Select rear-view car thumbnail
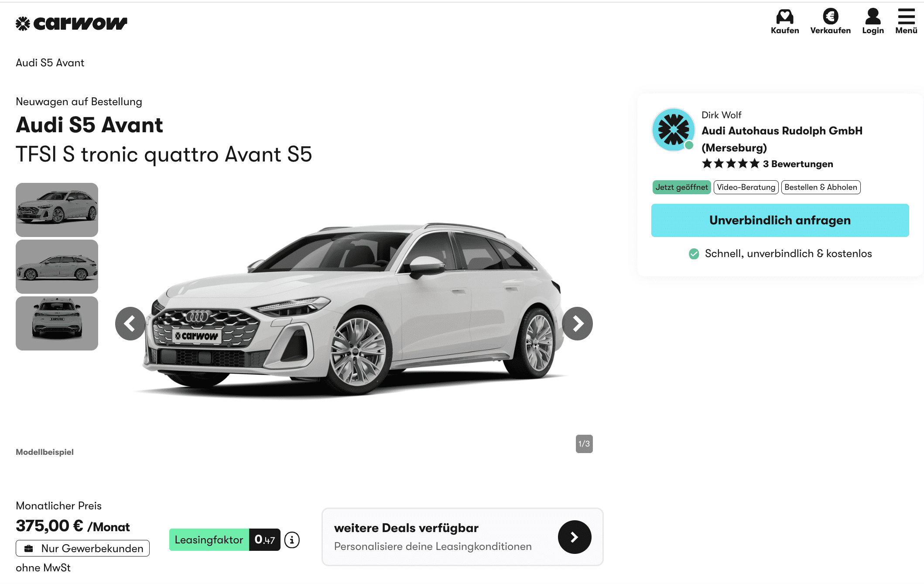The height and width of the screenshot is (584, 924). tap(57, 323)
